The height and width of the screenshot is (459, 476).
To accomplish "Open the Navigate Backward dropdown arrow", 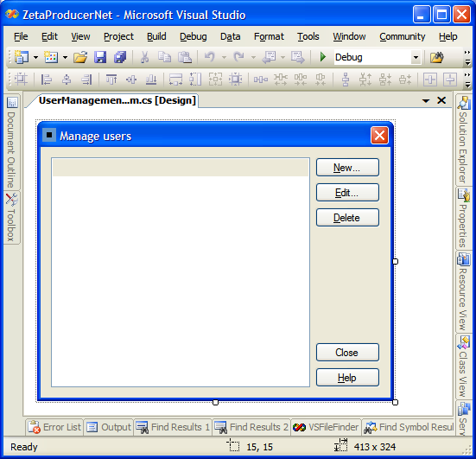I will (283, 57).
